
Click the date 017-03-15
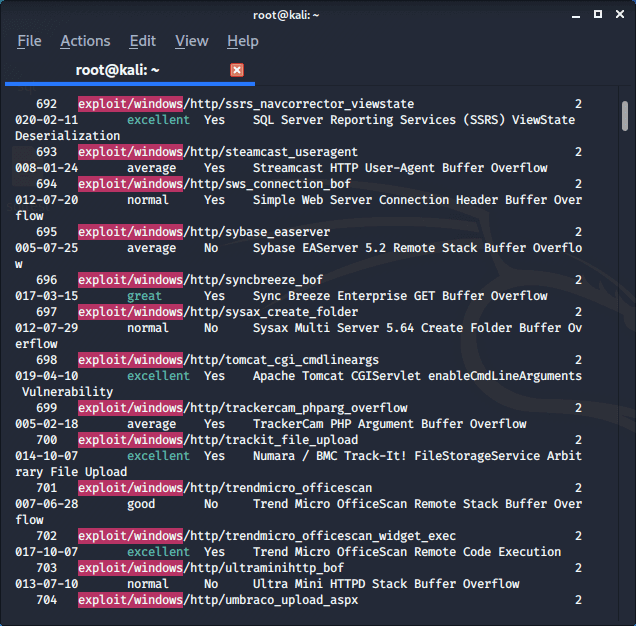point(47,296)
